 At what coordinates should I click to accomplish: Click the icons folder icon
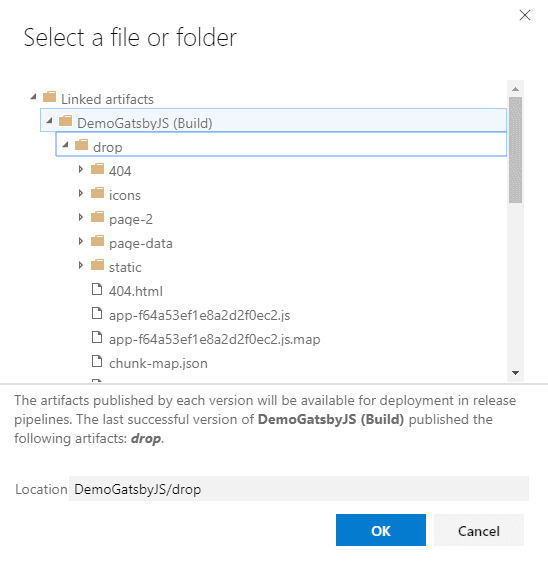pos(97,193)
